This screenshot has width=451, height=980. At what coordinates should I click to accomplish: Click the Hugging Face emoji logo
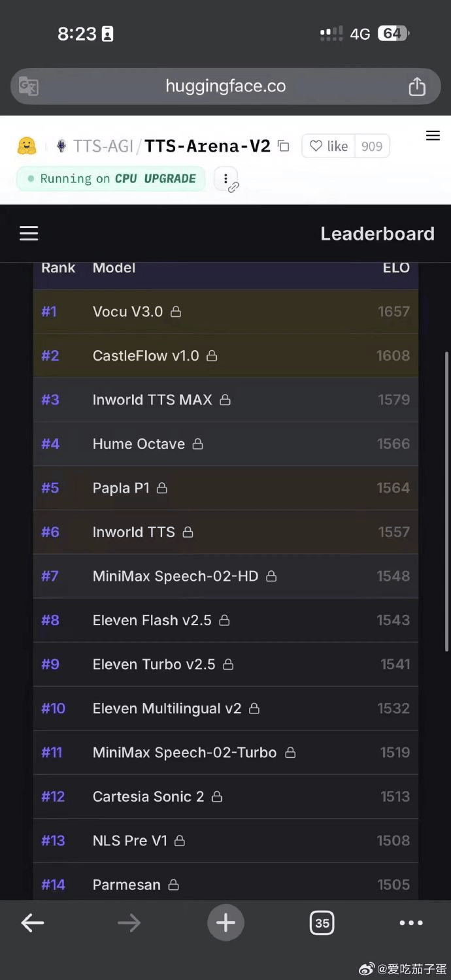pyautogui.click(x=27, y=146)
